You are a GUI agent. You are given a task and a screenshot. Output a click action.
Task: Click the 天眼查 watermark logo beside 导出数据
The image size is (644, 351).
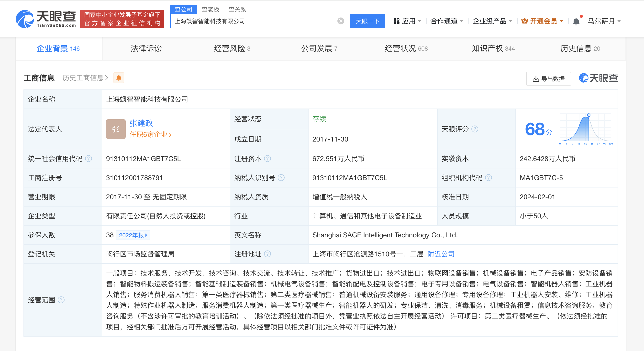[598, 78]
